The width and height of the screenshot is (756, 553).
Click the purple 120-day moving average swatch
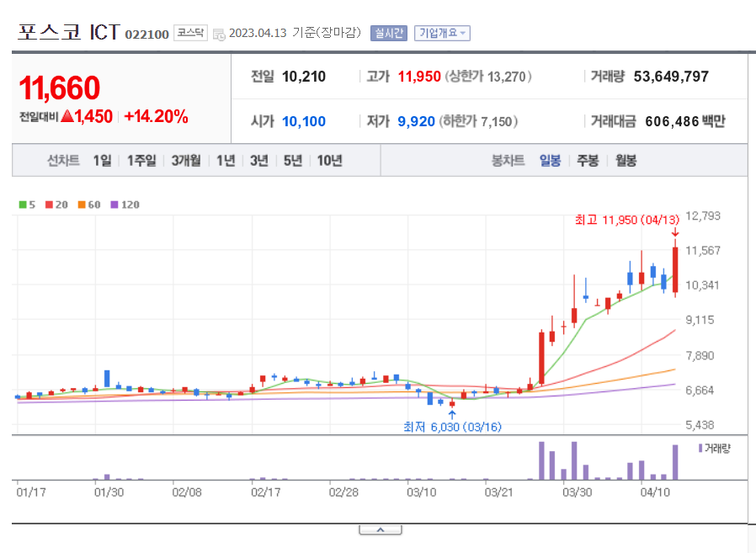114,205
